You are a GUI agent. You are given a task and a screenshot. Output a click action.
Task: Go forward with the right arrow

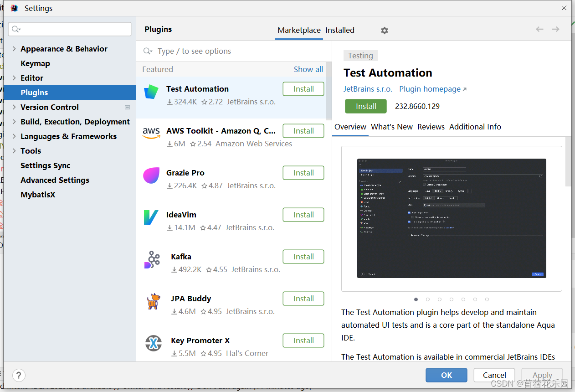click(555, 29)
